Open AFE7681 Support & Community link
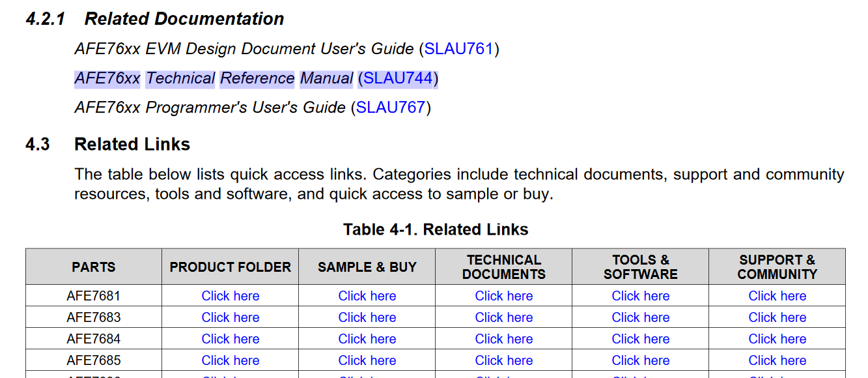The width and height of the screenshot is (868, 378). (x=777, y=296)
